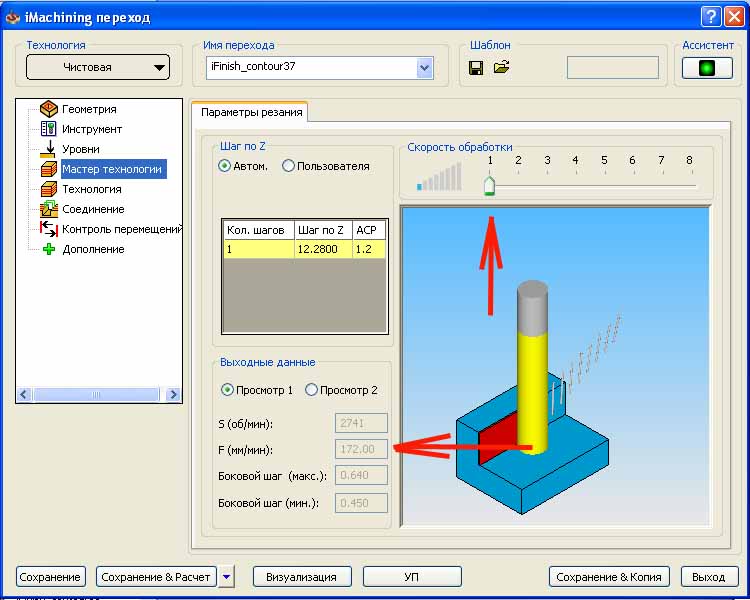Screen dimensions: 750x600
Task: Select Дополнение in the tree
Action: pos(93,249)
